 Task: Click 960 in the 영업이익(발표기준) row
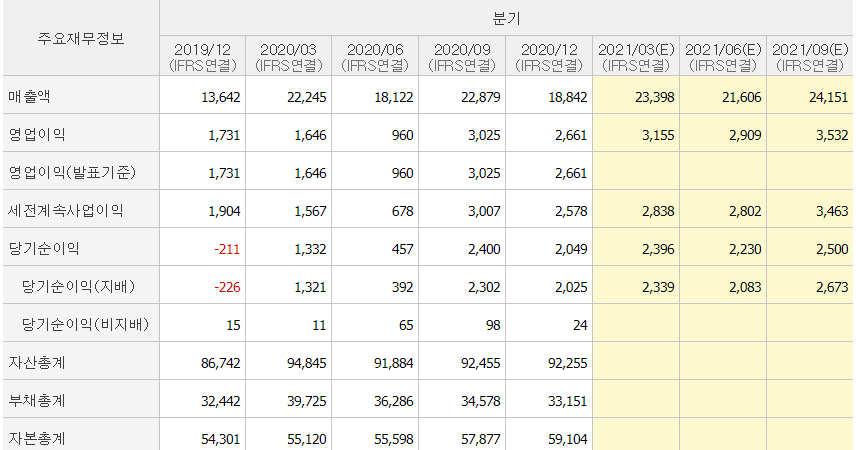(402, 173)
